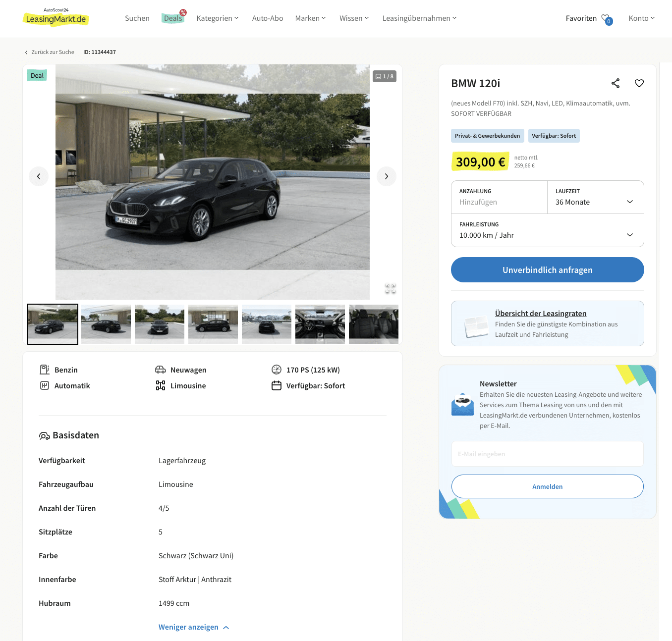Viewport: 672px width, 641px height.
Task: Open the Laufzeit 36 Monate dropdown
Action: coord(596,197)
